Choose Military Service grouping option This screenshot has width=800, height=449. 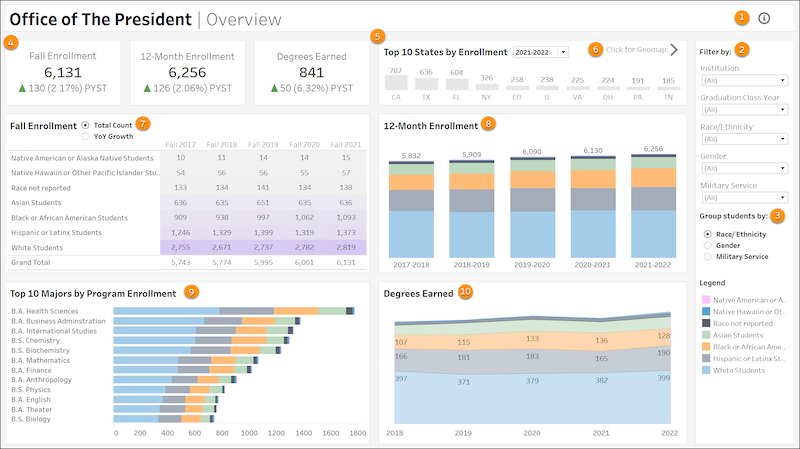click(710, 256)
